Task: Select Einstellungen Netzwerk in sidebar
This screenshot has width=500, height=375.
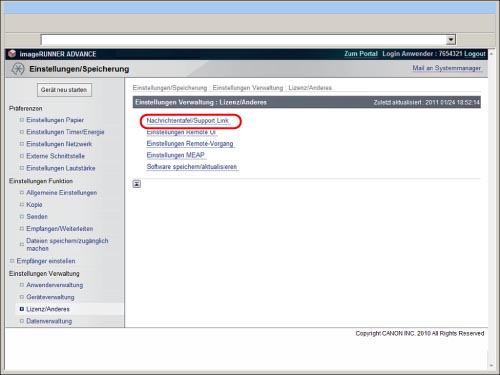Action: coord(59,144)
